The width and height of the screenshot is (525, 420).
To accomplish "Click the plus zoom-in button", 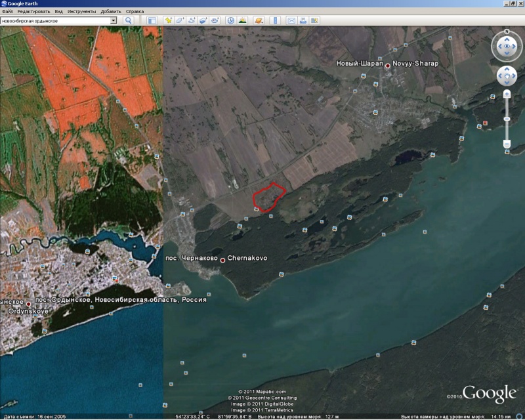I will tap(507, 94).
